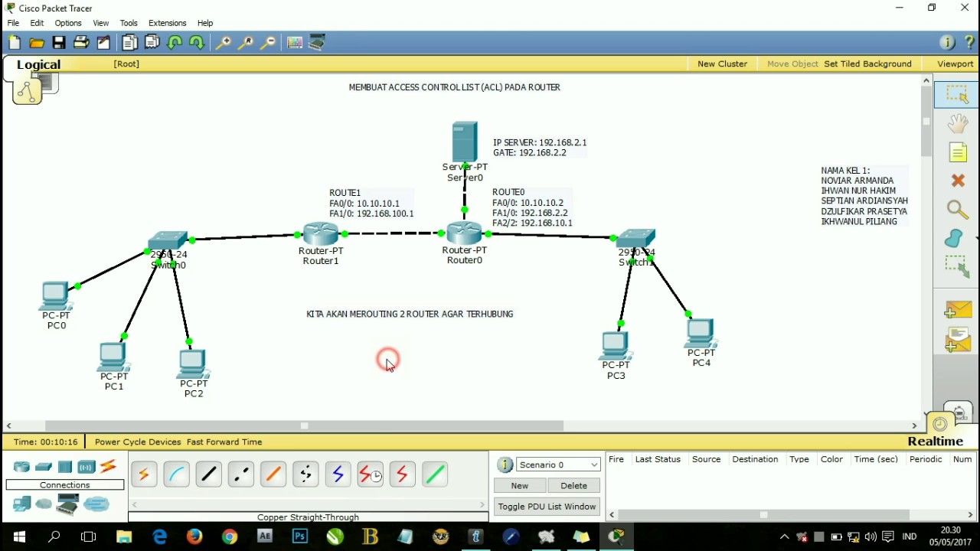
Task: Select the Place Note tool
Action: (958, 152)
